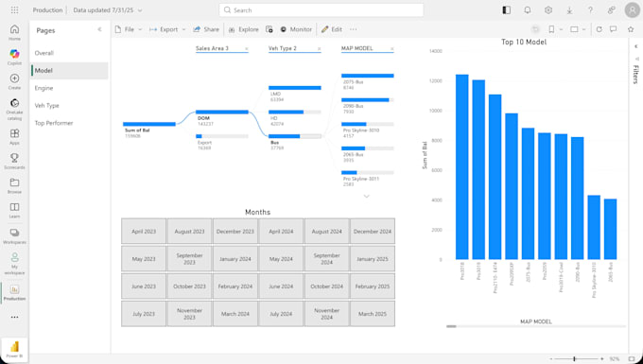This screenshot has width=643, height=364.
Task: Click the Edit button
Action: click(332, 29)
